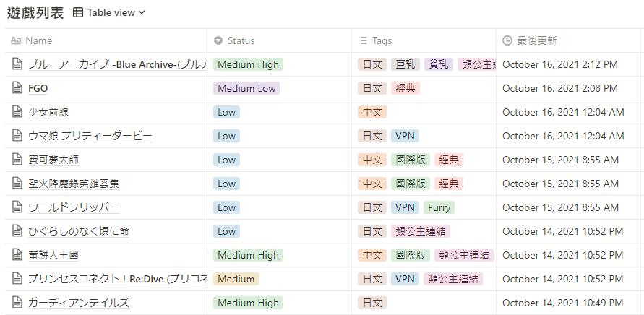The image size is (644, 315).
Task: Click page icon beside 寶可夢大師
Action: (17, 160)
